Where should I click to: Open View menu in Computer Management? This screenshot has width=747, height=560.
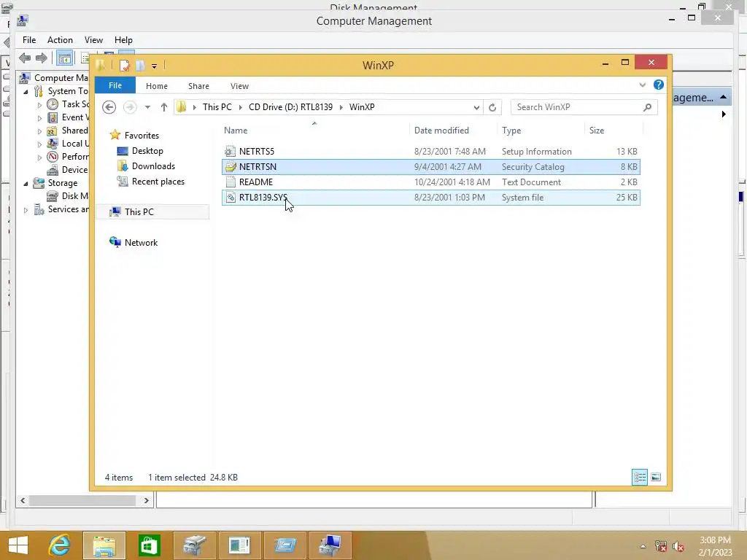(x=93, y=40)
